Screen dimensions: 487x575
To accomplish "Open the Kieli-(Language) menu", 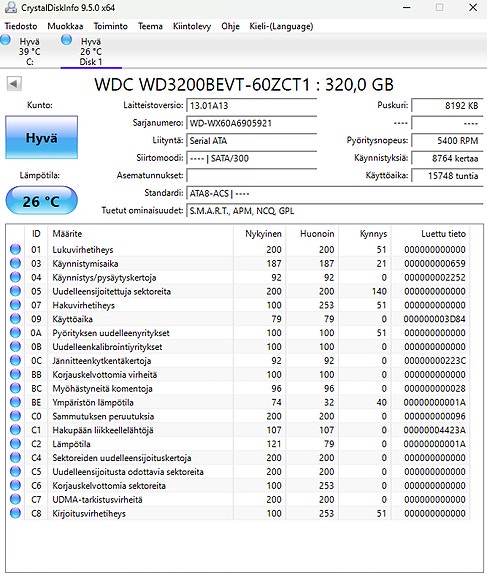I will pos(281,26).
